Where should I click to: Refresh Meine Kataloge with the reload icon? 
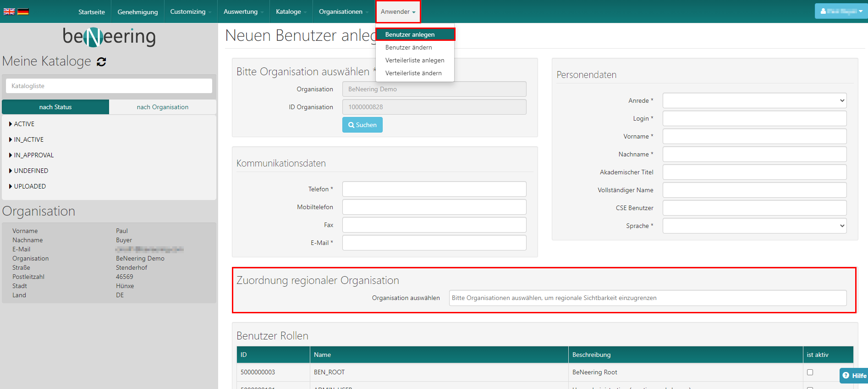click(101, 62)
